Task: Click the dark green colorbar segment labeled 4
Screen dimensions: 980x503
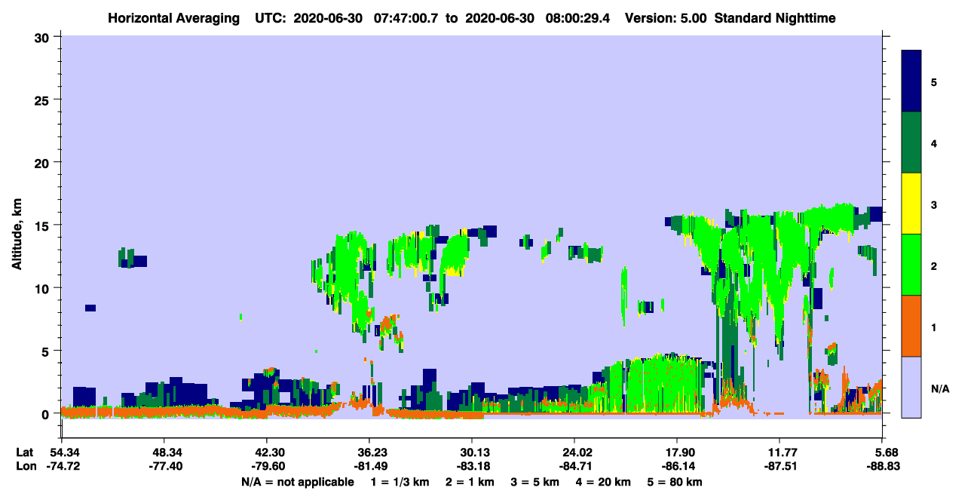Action: click(x=911, y=143)
